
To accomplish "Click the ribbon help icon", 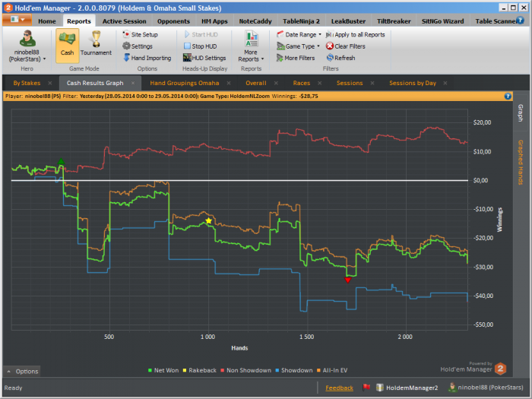I will (520, 20).
